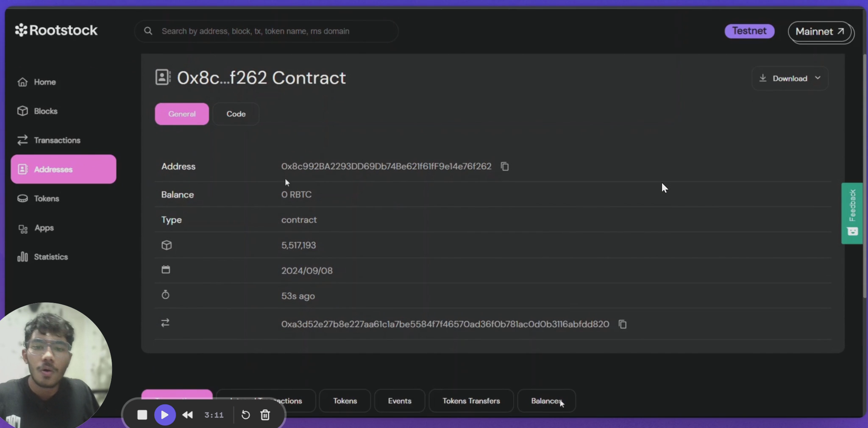Open the Feedback side tab
Viewport: 868px width, 428px height.
coord(852,213)
